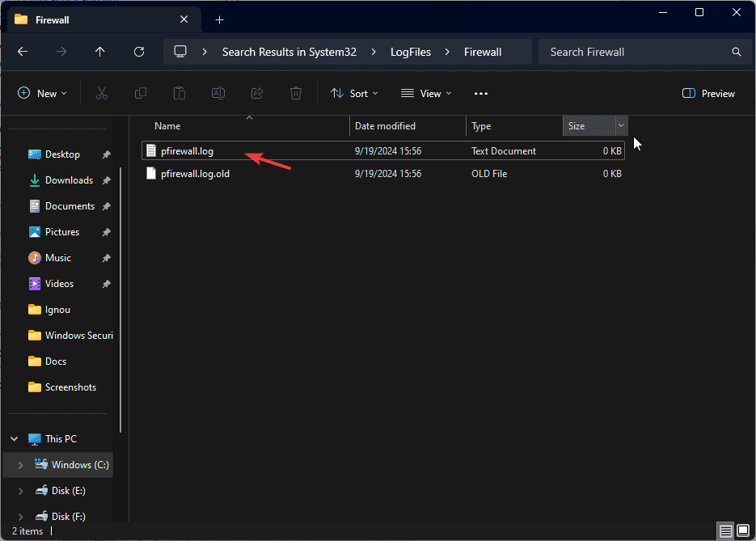Click LogFiles in the address bar
Image resolution: width=756 pixels, height=541 pixels.
[x=410, y=52]
